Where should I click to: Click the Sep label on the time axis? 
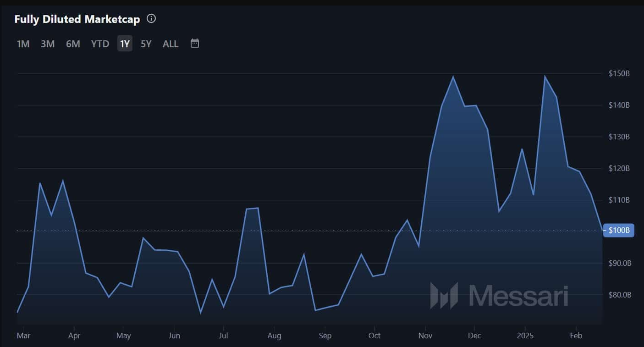pyautogui.click(x=325, y=336)
